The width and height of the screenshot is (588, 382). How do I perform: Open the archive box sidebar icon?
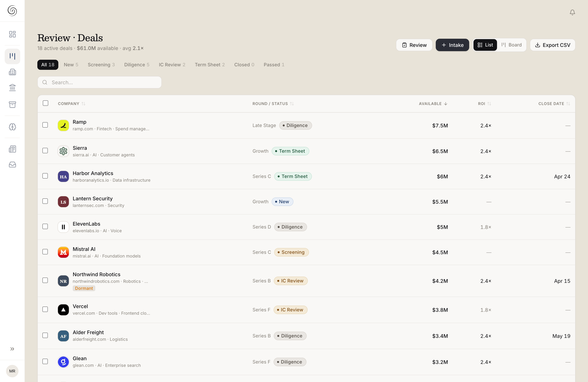pyautogui.click(x=12, y=104)
